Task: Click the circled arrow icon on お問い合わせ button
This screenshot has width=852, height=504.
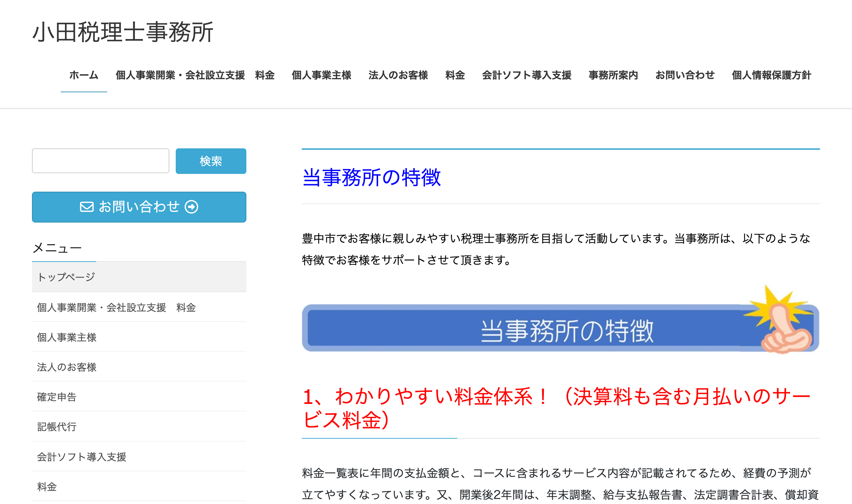Action: coord(192,207)
